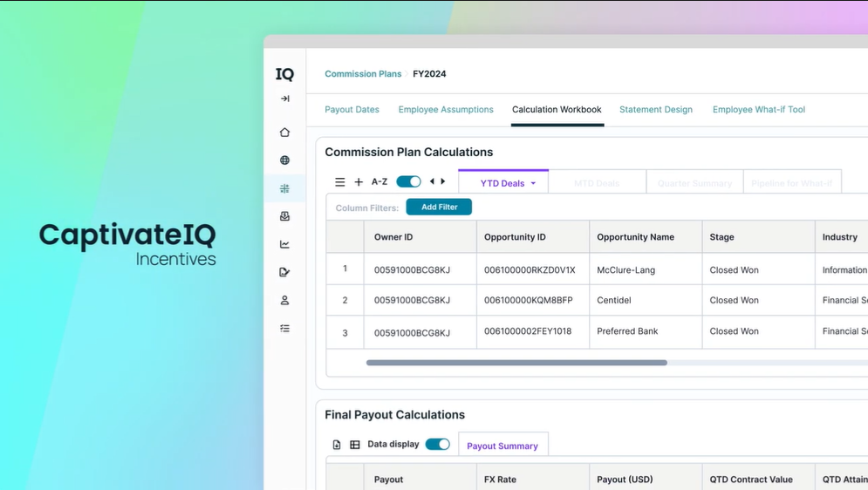Click the Preferred Bank opportunity name cell
The width and height of the screenshot is (868, 490).
pyautogui.click(x=646, y=332)
